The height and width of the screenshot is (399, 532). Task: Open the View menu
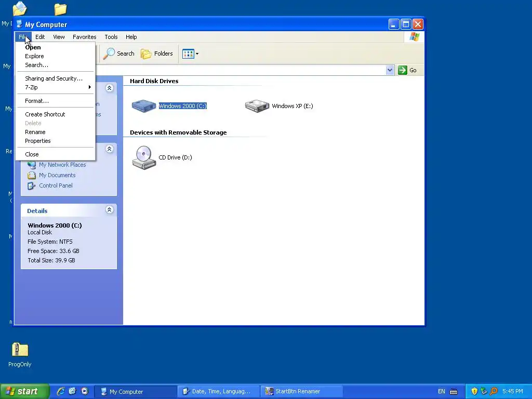59,37
